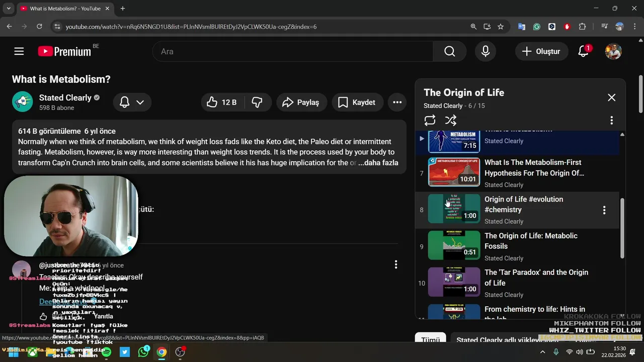Image resolution: width=644 pixels, height=362 pixels.
Task: Open the channel notification preferences dropdown
Action: tap(132, 102)
